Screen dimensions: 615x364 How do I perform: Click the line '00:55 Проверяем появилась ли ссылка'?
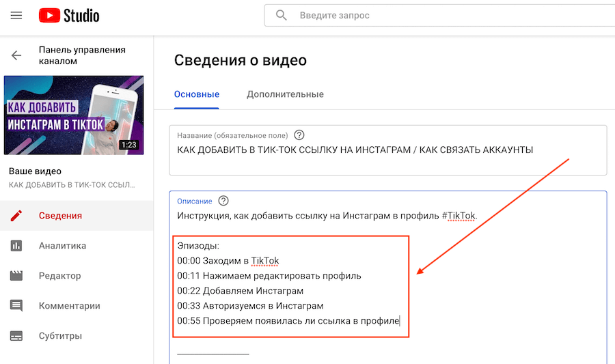coord(288,320)
